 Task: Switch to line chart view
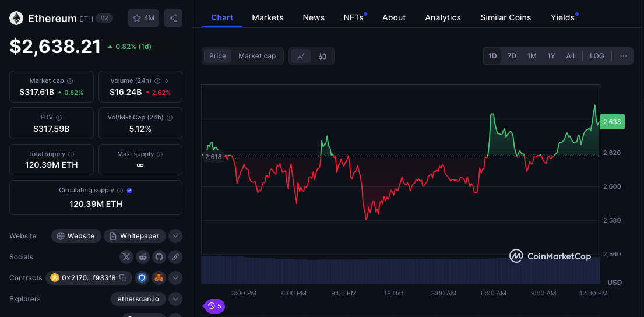(301, 57)
